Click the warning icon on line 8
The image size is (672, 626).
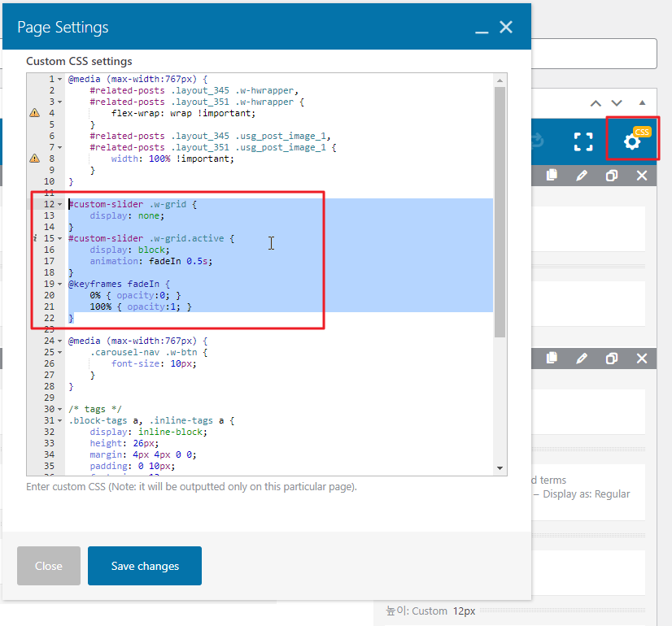34,159
